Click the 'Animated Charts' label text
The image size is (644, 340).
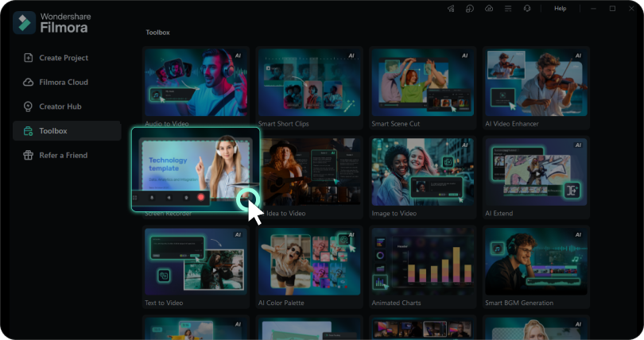click(397, 303)
